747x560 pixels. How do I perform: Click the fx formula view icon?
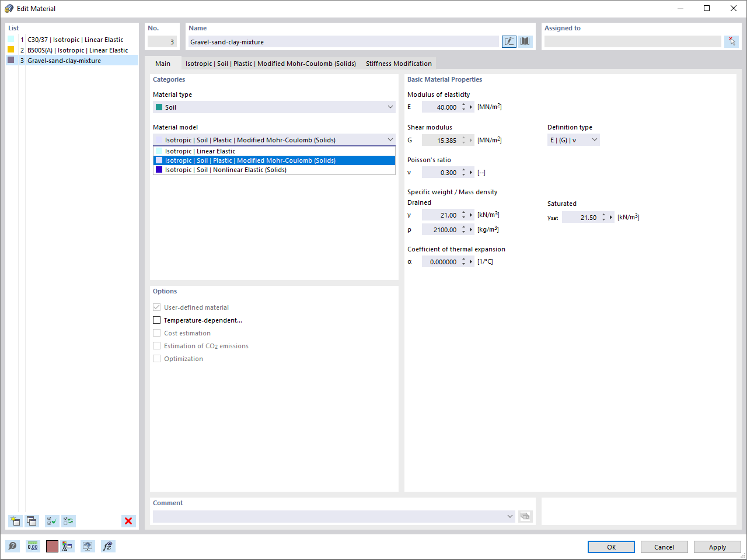point(107,546)
